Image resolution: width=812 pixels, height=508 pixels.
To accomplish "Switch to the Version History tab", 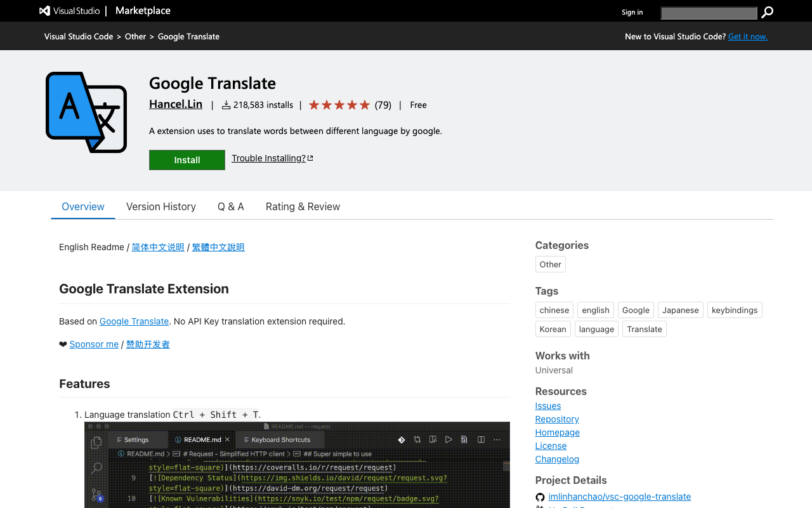I will 161,206.
